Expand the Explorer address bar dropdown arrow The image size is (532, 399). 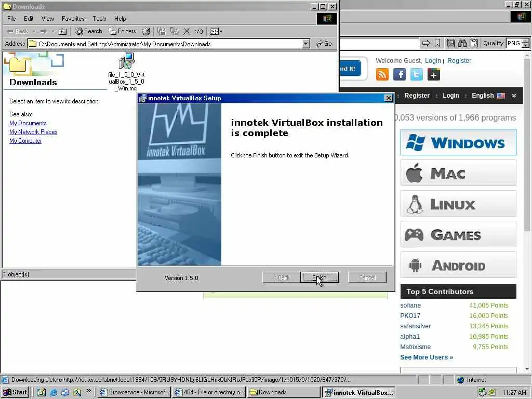tap(305, 44)
